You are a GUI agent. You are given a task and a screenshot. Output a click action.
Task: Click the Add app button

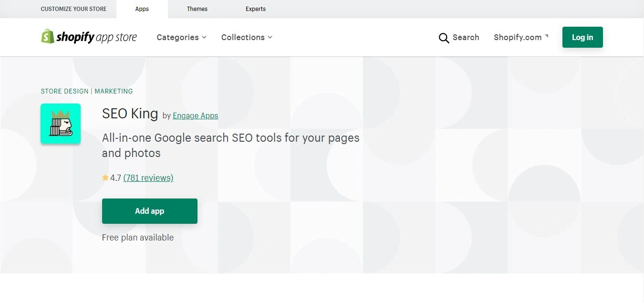click(x=149, y=211)
